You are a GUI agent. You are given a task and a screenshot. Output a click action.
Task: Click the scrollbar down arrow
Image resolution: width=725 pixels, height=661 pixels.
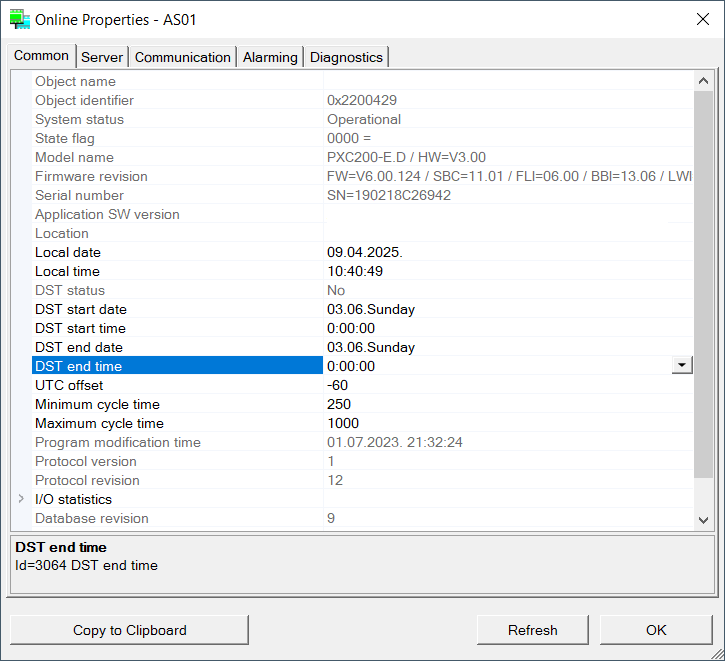pos(703,520)
